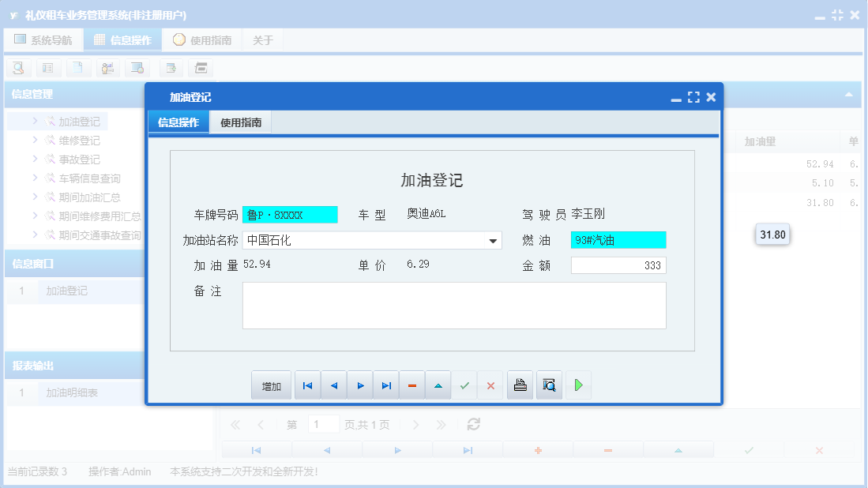The height and width of the screenshot is (488, 868).
Task: Click the monitor display icon on the toolbar
Action: (137, 68)
